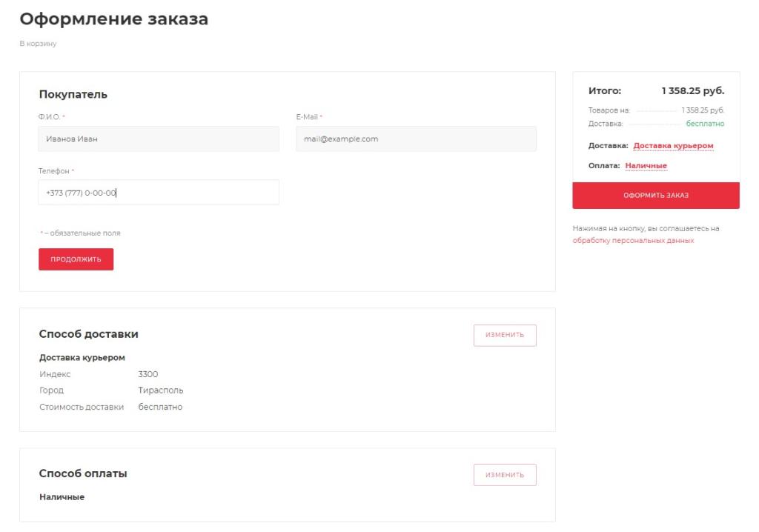Click the 'Оформление заказа' page title
Screen dimensions: 759x532
click(113, 20)
